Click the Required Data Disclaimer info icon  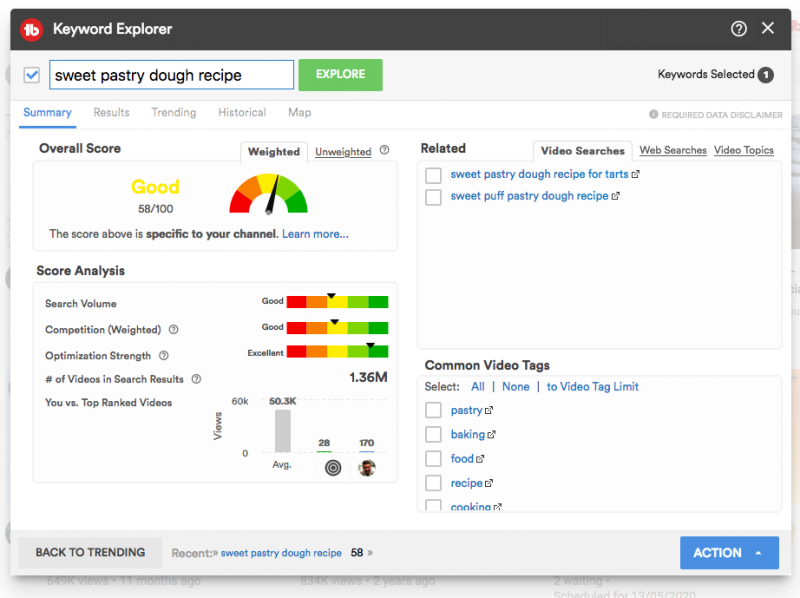[x=654, y=114]
